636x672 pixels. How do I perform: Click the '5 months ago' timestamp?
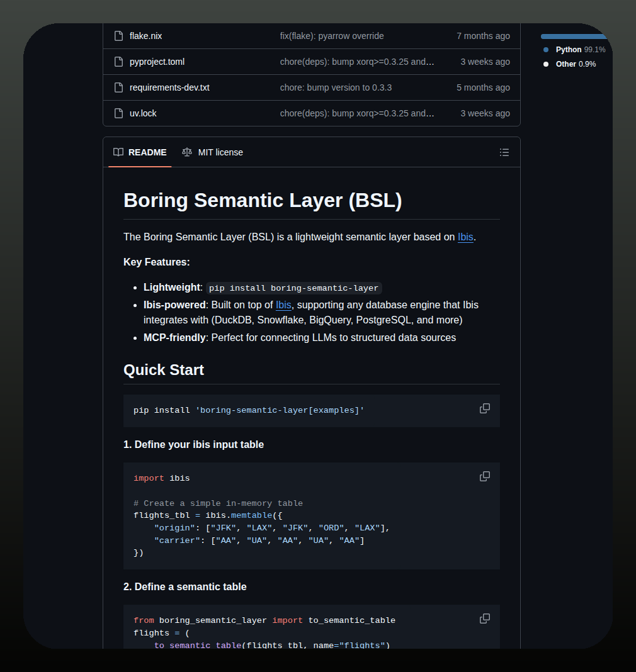[484, 87]
